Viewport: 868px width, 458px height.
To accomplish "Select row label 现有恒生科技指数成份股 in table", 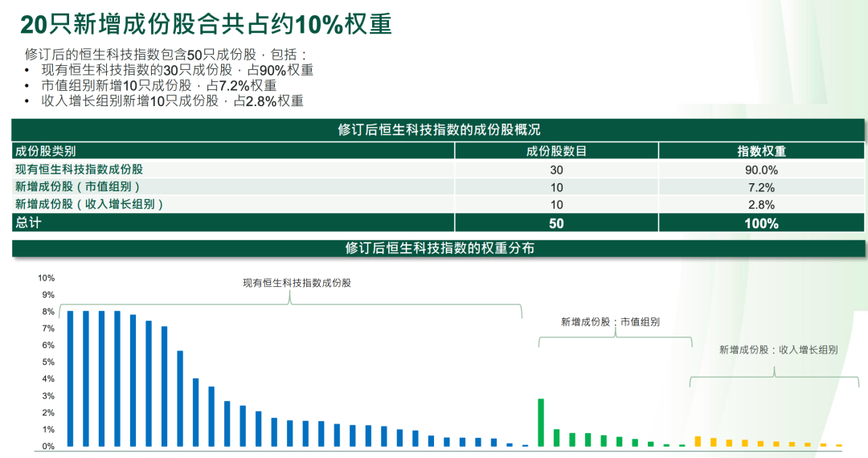I will 79,170.
